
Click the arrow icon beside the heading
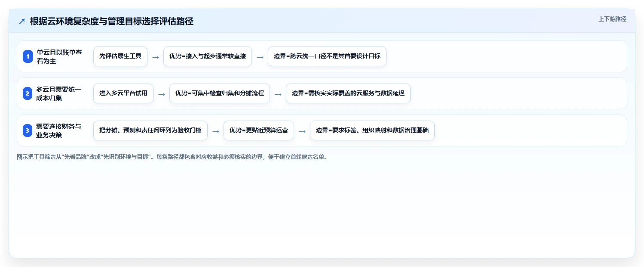tap(22, 22)
